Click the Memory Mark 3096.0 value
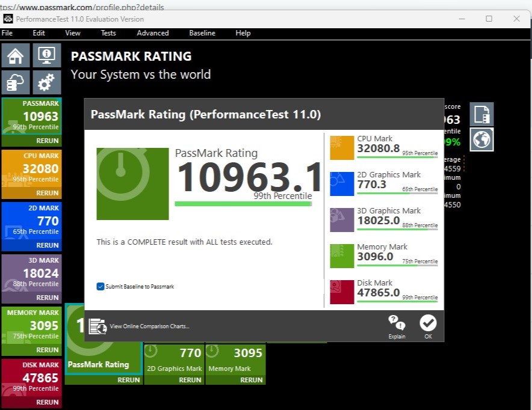Viewport: 532px width, 410px height. [x=375, y=257]
